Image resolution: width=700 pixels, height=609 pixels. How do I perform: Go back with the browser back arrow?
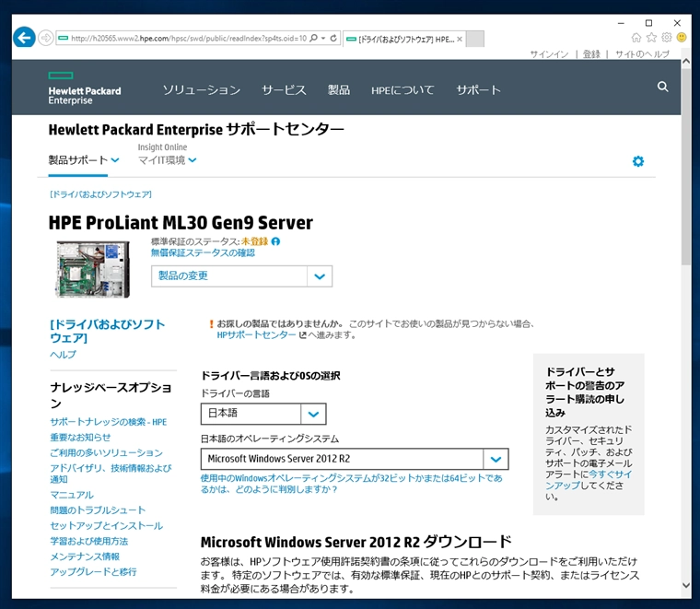click(24, 38)
